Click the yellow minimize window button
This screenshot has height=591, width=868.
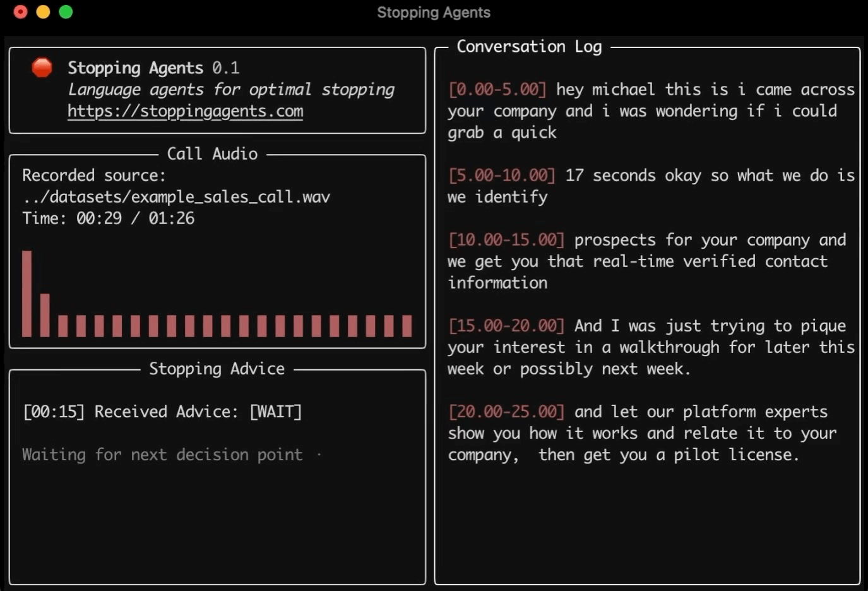[x=43, y=12]
